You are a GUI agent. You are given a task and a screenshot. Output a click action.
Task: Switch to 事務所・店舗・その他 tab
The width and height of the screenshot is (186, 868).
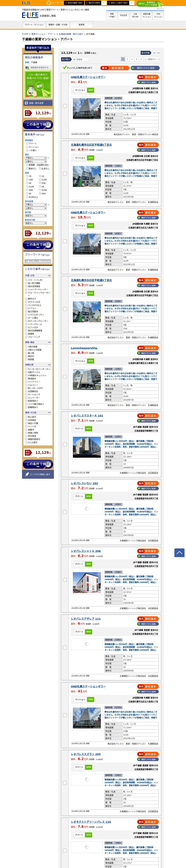(58, 25)
